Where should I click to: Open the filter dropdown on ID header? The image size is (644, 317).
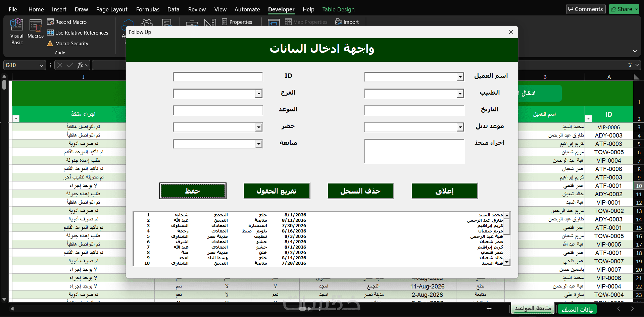point(588,119)
